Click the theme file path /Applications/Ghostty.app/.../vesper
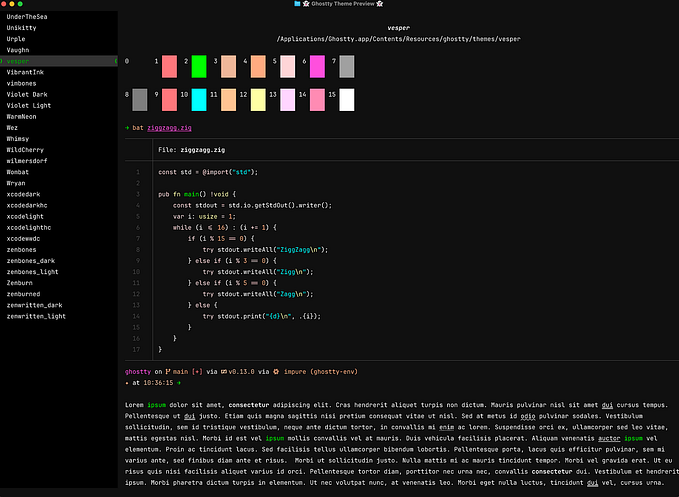 tap(398, 39)
